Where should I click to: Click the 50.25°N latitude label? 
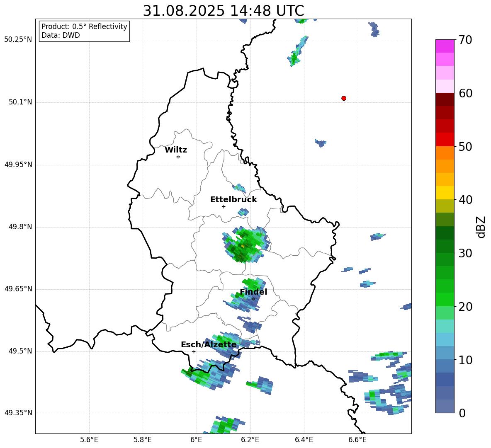coord(18,40)
